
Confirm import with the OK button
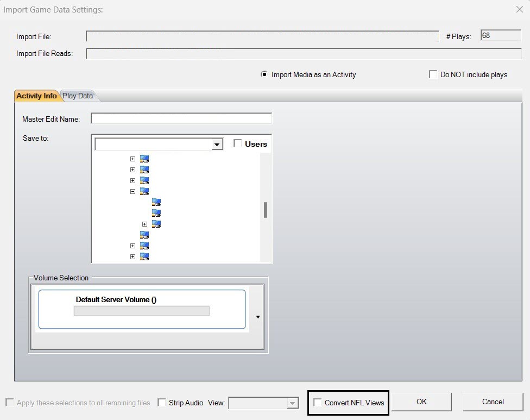(421, 402)
